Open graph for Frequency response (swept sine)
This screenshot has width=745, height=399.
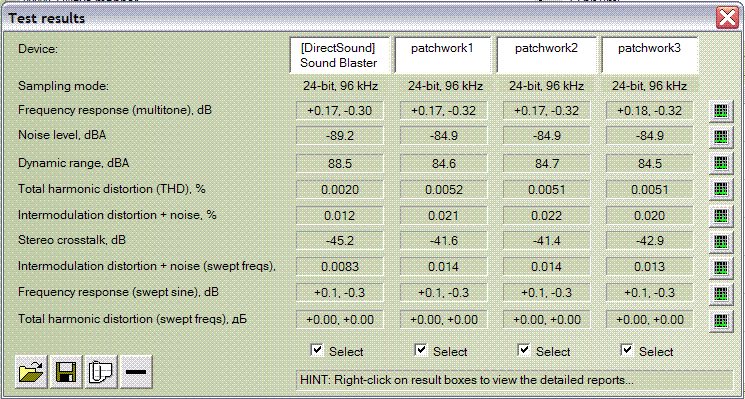click(721, 293)
